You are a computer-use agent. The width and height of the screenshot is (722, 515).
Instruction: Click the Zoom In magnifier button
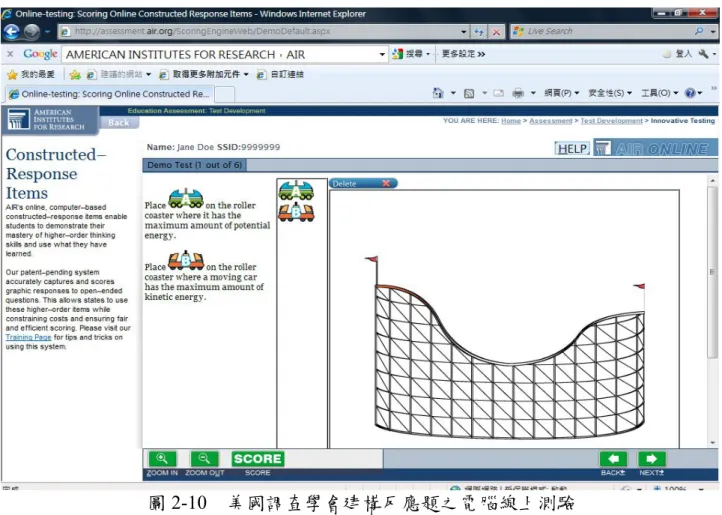click(162, 459)
